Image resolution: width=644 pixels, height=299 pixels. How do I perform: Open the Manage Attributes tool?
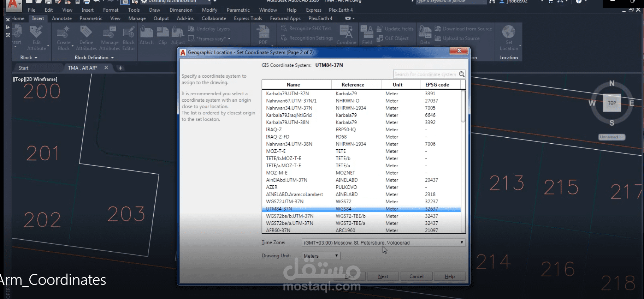110,38
